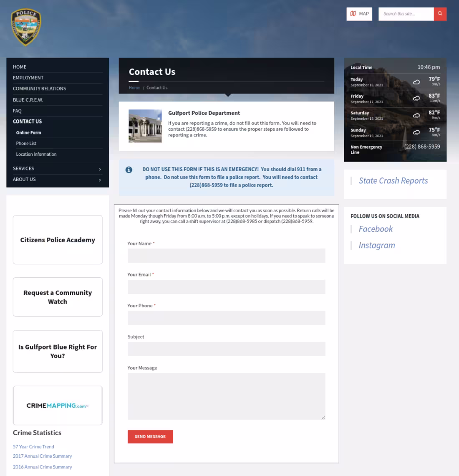Select the EMPLOYMENT navigation item
Viewport: 459px width, 476px height.
[x=28, y=77]
